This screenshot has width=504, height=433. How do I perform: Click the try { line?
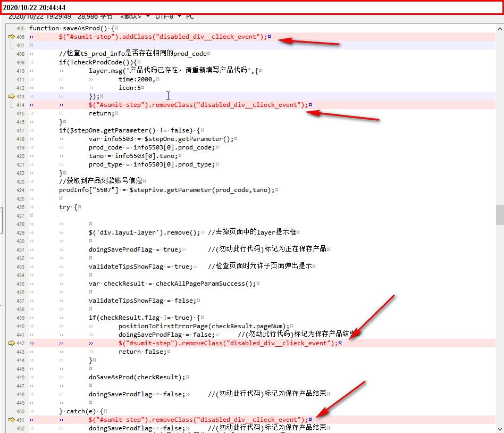point(70,207)
